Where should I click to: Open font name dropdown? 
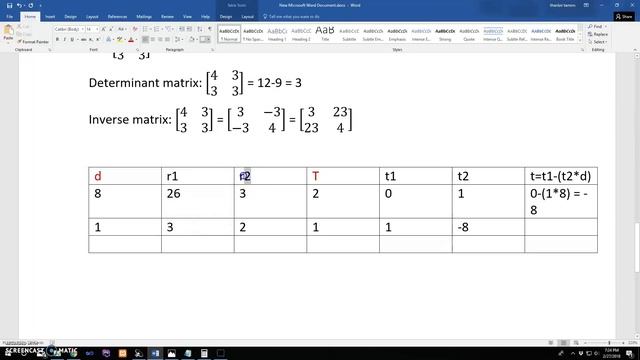pyautogui.click(x=82, y=29)
